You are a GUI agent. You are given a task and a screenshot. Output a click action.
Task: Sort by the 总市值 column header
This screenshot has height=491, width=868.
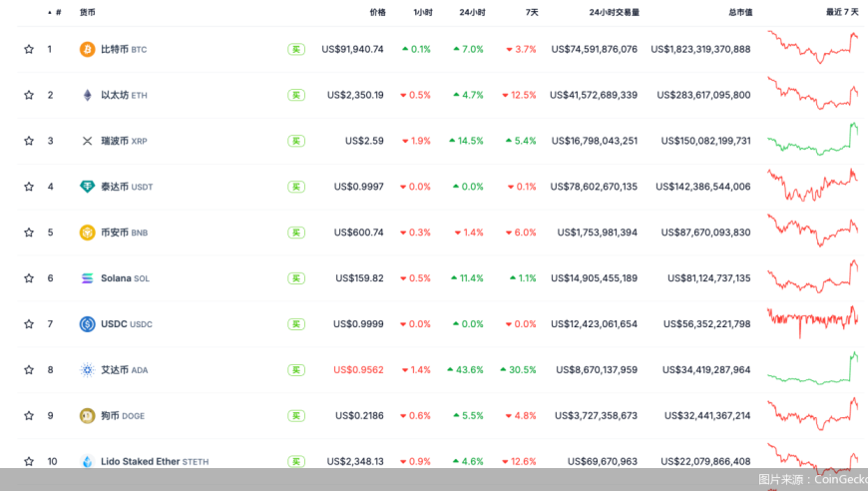coord(740,12)
